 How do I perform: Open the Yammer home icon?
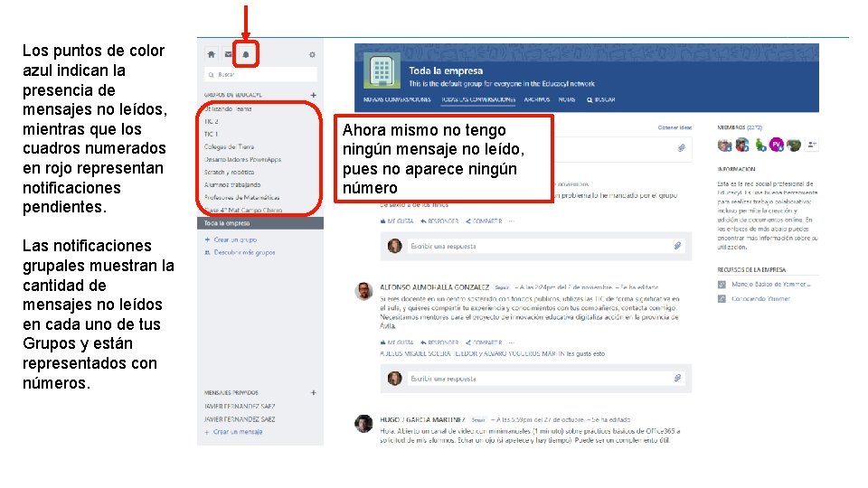(211, 54)
